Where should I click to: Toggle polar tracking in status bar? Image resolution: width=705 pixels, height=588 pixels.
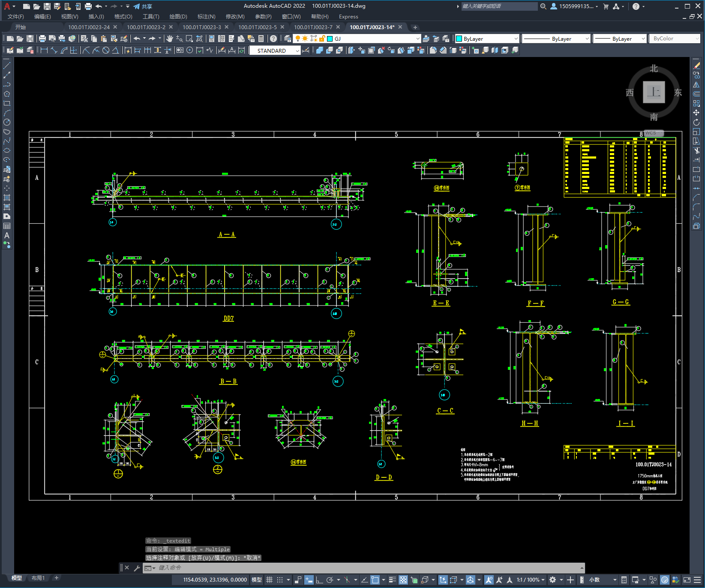click(x=330, y=580)
